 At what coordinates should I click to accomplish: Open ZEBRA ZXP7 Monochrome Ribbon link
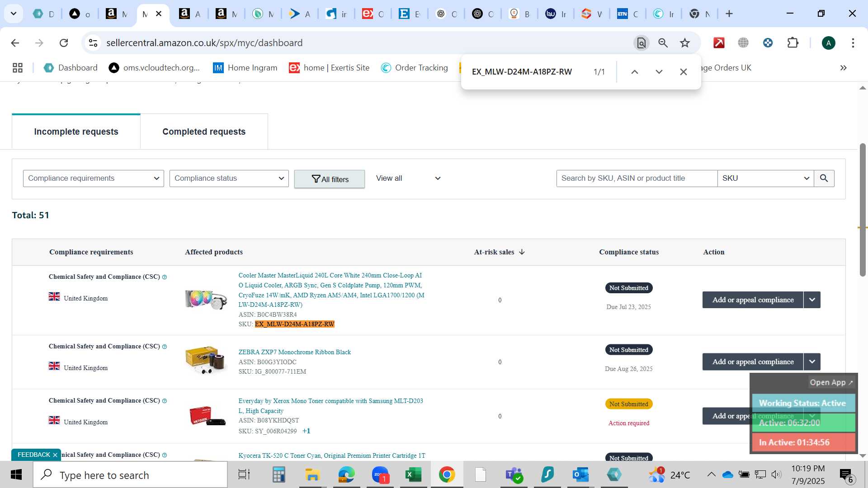pos(295,352)
